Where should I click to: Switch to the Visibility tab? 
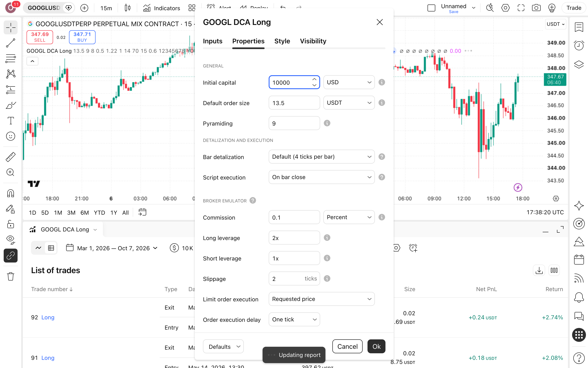point(313,41)
